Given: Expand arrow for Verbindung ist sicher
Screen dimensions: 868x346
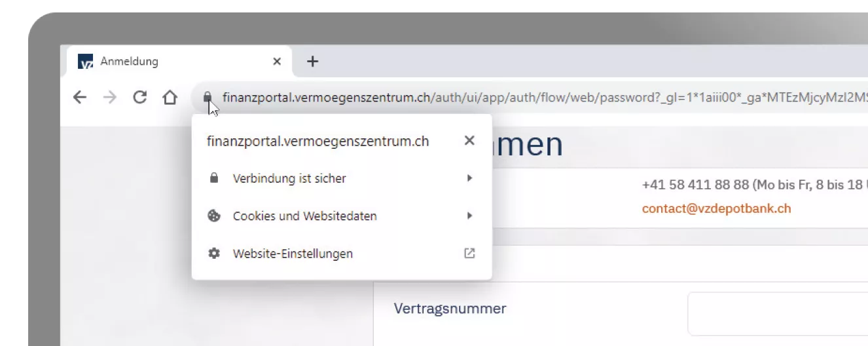Looking at the screenshot, I should tap(469, 178).
